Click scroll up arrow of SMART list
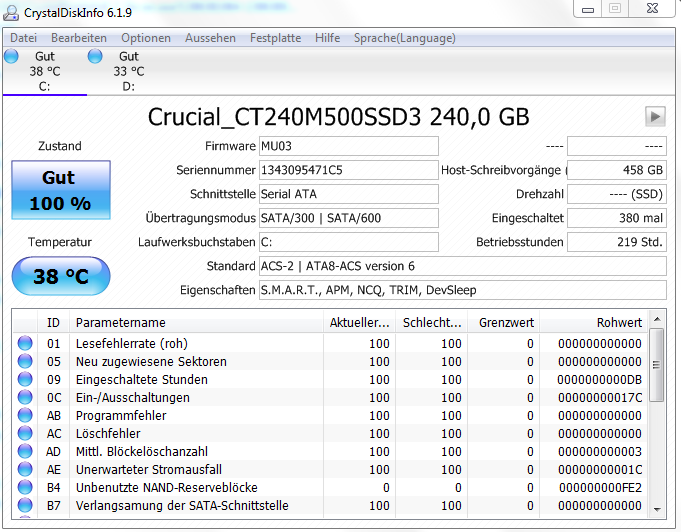The width and height of the screenshot is (681, 532). [657, 319]
